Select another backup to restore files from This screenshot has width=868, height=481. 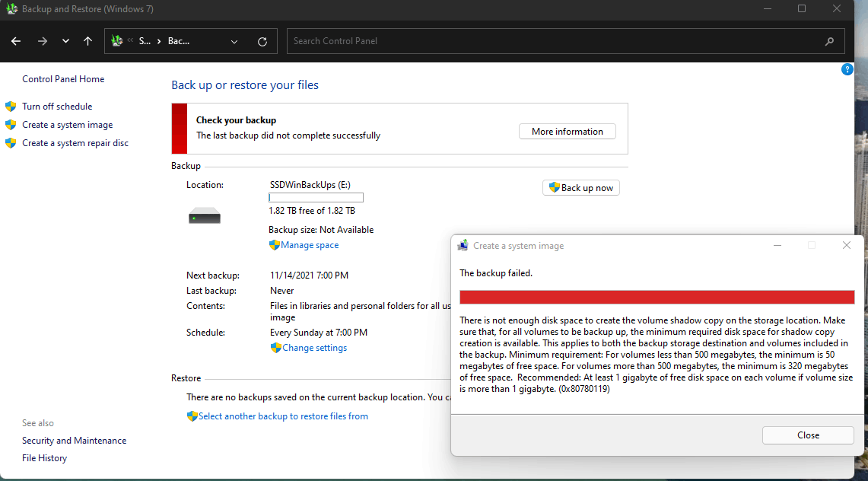coord(284,416)
